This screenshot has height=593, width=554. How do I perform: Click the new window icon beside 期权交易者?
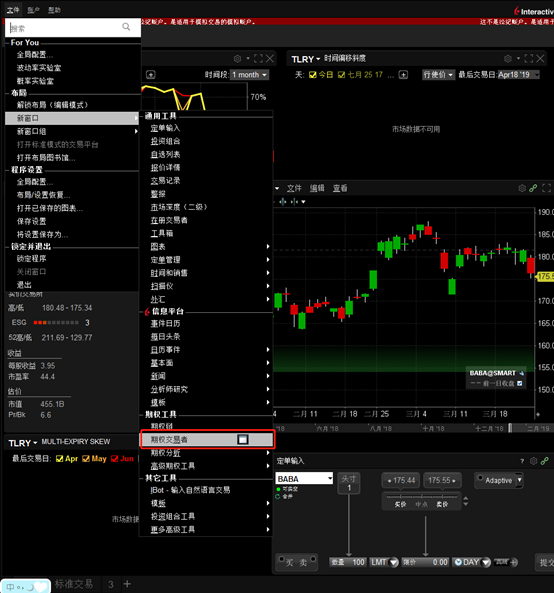[243, 439]
